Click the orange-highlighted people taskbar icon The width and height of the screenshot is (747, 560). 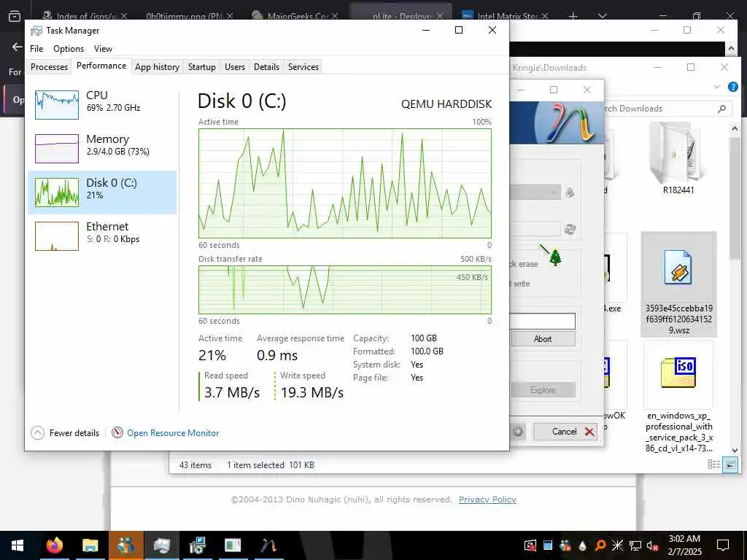pyautogui.click(x=125, y=545)
